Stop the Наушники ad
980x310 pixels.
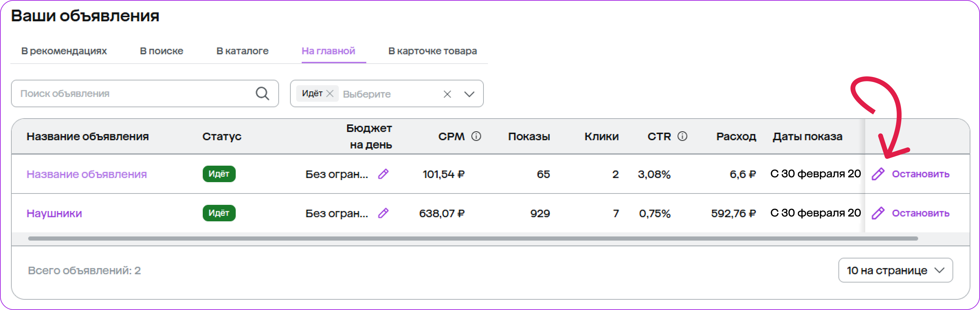(920, 213)
